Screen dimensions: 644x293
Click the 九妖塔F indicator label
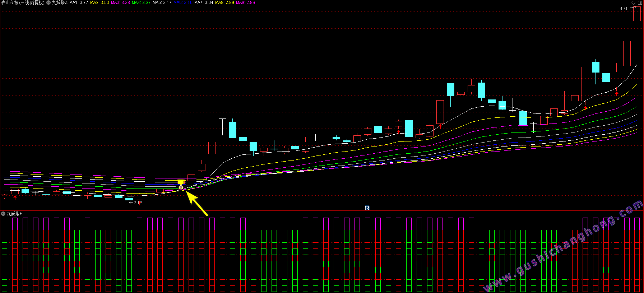coord(14,214)
